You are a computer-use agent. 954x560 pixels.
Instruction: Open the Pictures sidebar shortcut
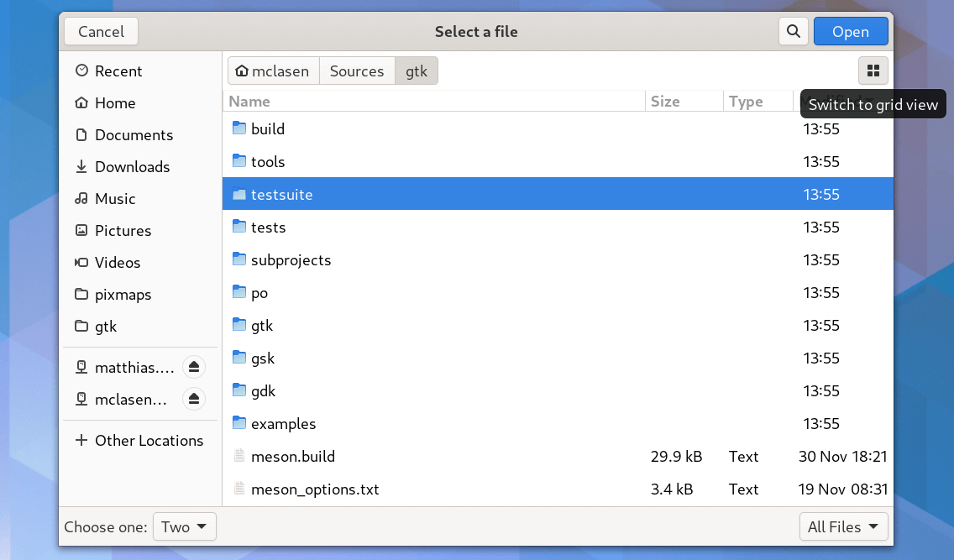pyautogui.click(x=123, y=230)
